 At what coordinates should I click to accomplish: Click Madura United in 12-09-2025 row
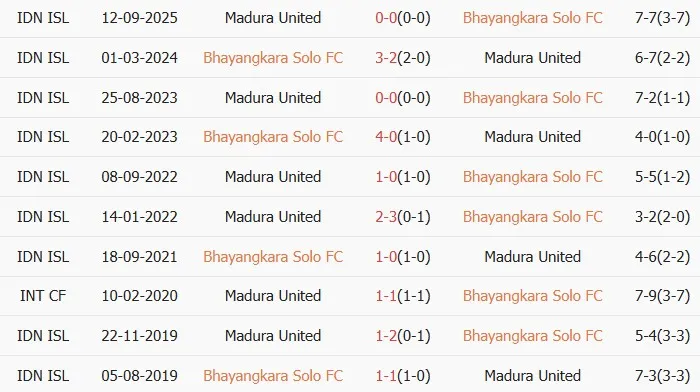pos(273,18)
